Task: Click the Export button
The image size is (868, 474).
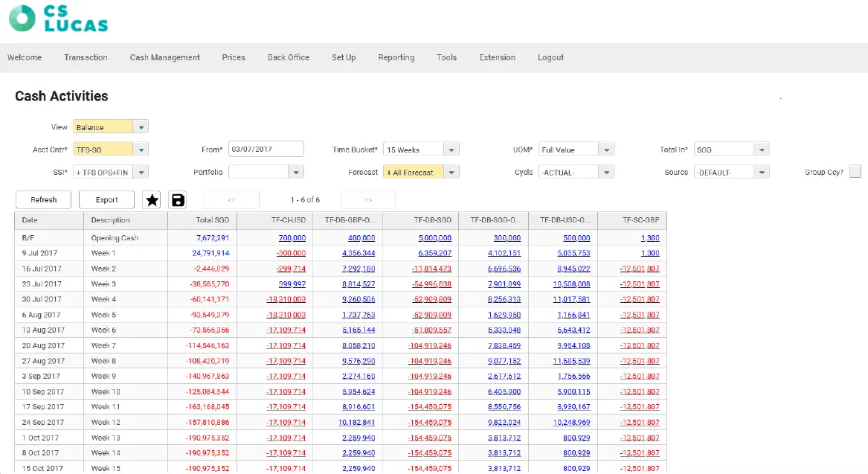Action: 107,200
